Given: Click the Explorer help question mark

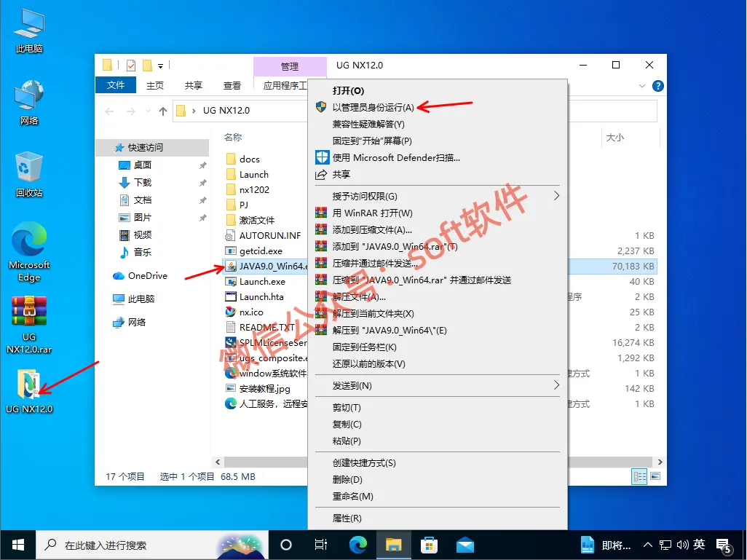Looking at the screenshot, I should [658, 86].
